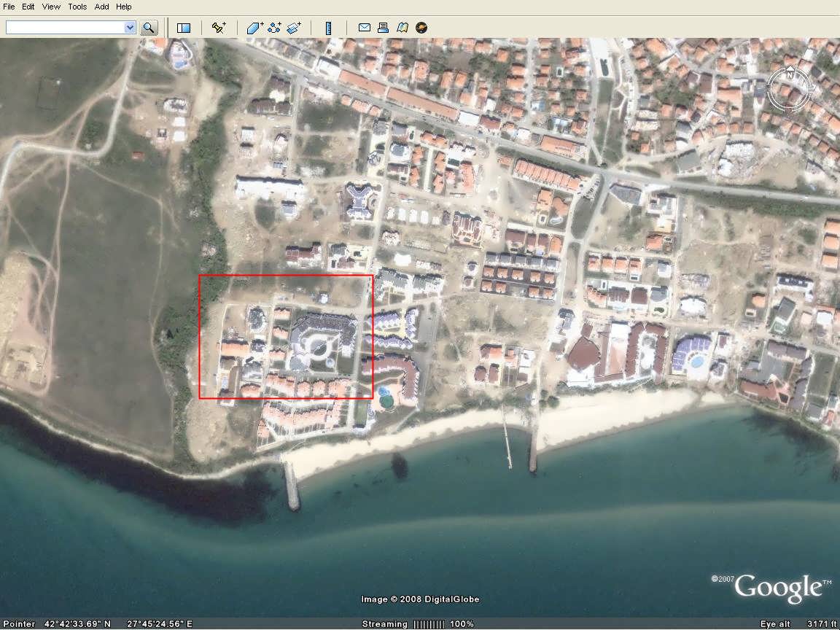Open the Help menu
The width and height of the screenshot is (840, 630).
[124, 7]
